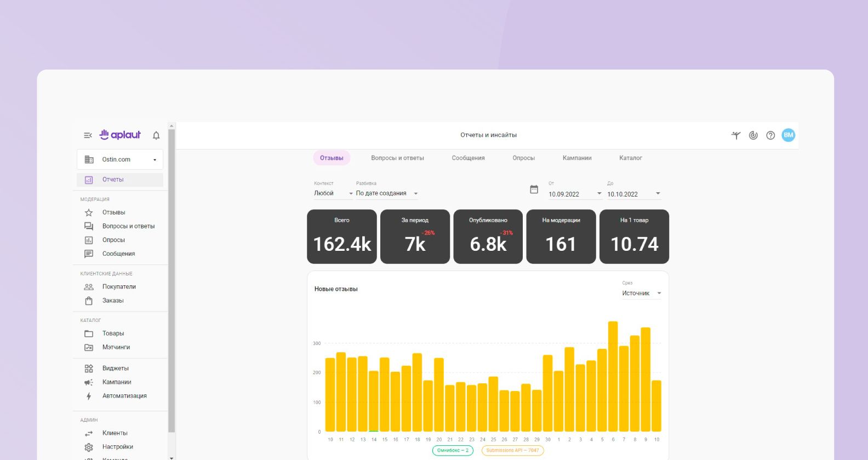868x460 pixels.
Task: Open Виджеты from the sidebar
Action: [115, 369]
